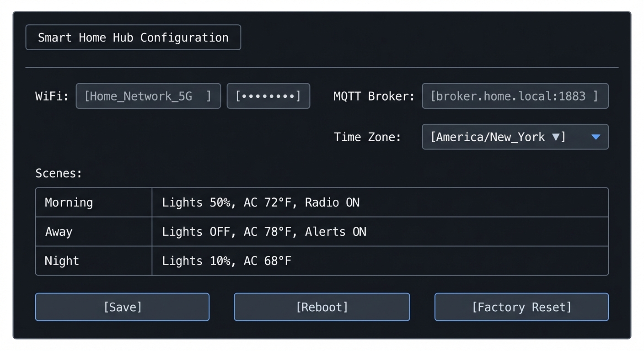This screenshot has height=351, width=644.
Task: Click the masked WiFi password field
Action: [x=268, y=96]
